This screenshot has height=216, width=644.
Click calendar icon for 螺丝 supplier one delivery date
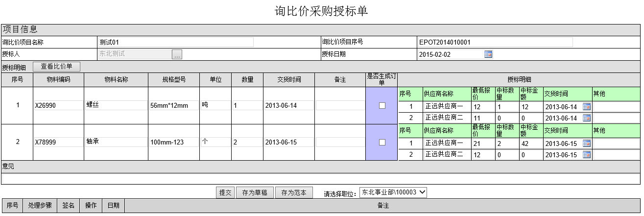pyautogui.click(x=586, y=106)
